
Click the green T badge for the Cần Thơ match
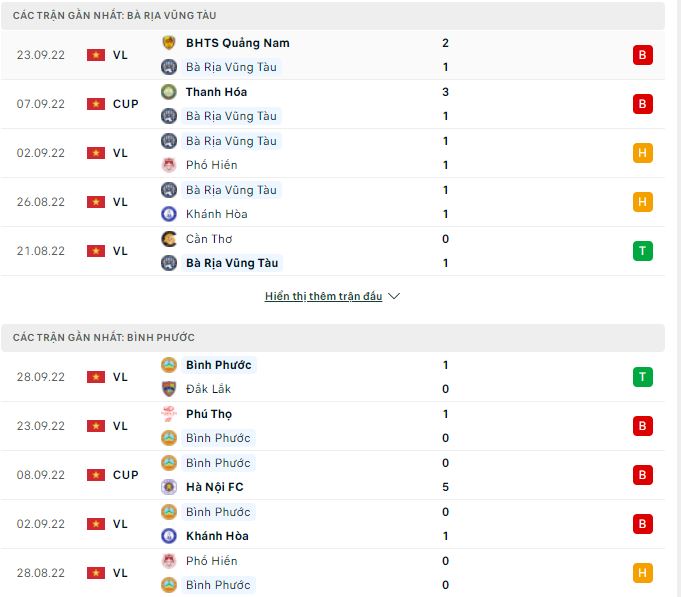point(642,251)
